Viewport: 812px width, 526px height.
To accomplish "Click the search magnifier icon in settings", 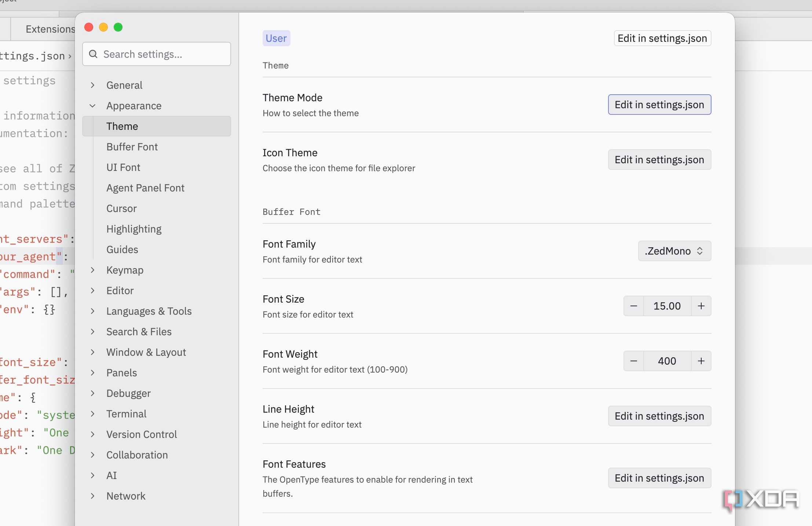I will coord(93,54).
